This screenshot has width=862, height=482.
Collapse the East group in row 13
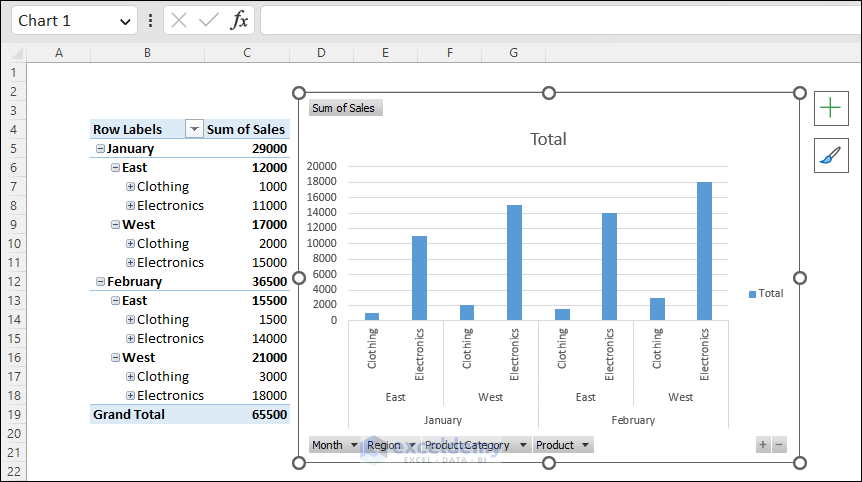tap(115, 301)
